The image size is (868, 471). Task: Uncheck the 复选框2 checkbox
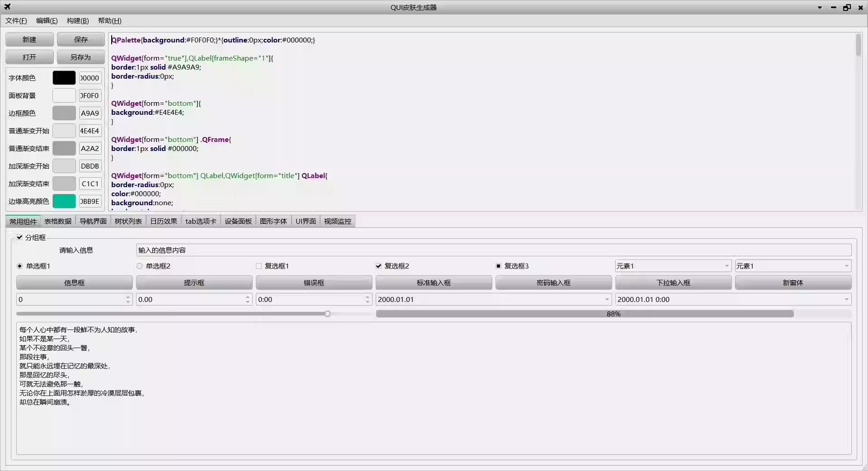(379, 266)
